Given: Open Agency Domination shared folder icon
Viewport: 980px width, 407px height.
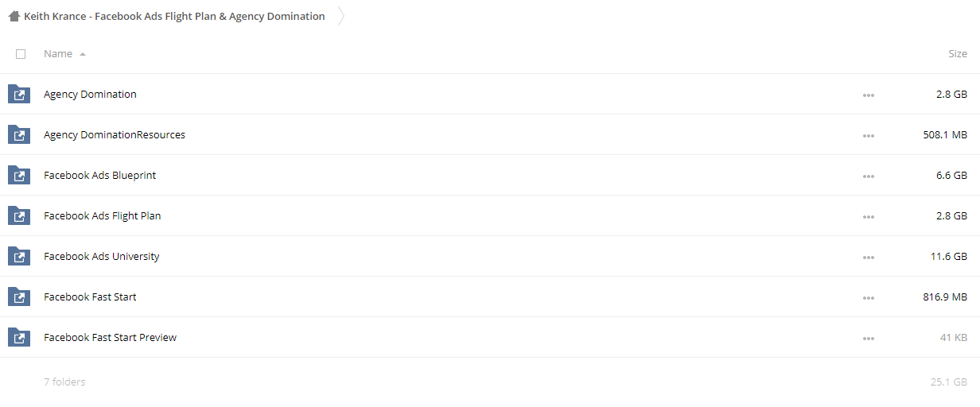Looking at the screenshot, I should point(18,95).
